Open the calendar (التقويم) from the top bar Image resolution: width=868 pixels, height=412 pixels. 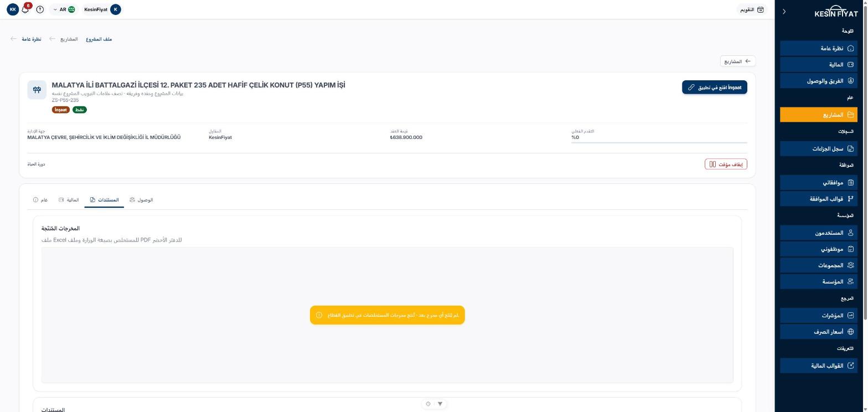(752, 9)
